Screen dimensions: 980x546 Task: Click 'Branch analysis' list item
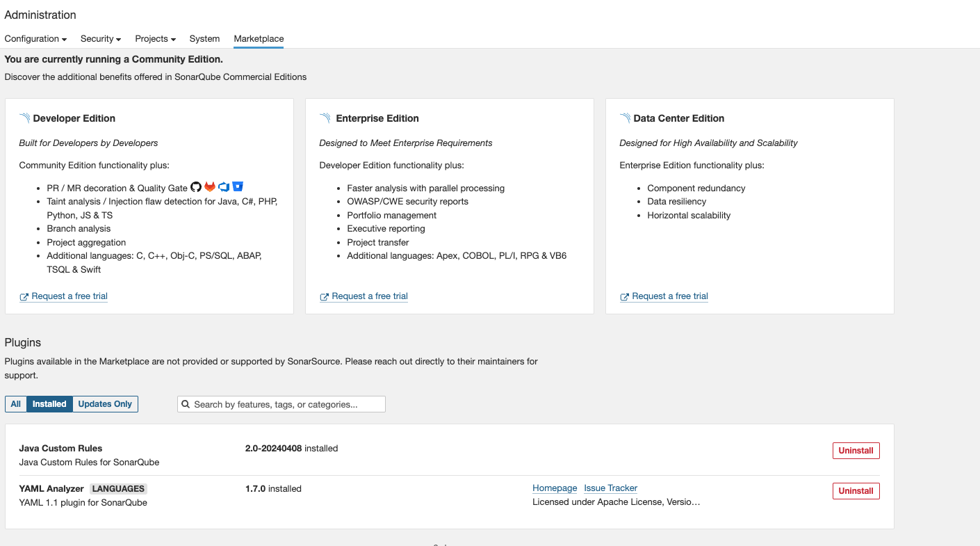click(79, 229)
